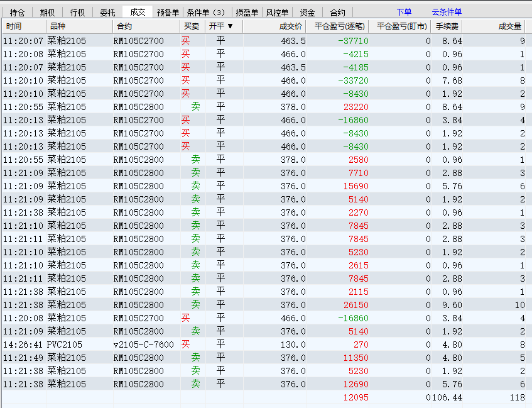Click the 云条件单 link
The height and width of the screenshot is (408, 532).
coord(447,12)
